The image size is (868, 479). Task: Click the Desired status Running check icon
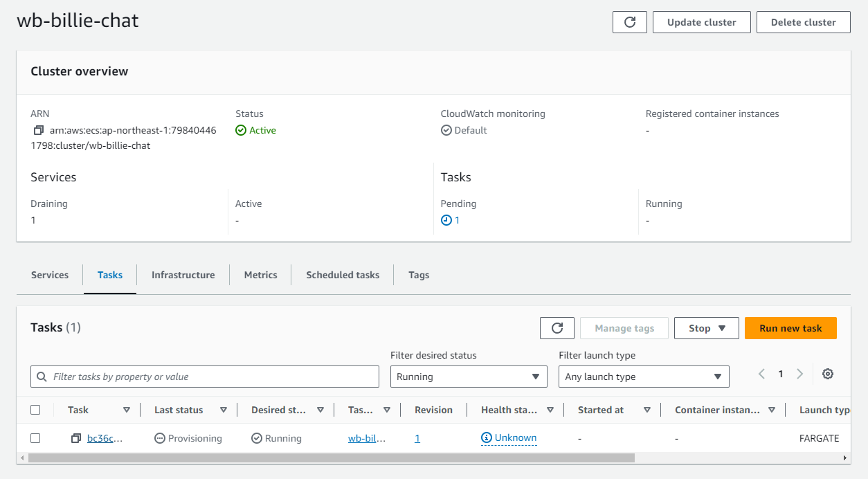[x=257, y=438]
